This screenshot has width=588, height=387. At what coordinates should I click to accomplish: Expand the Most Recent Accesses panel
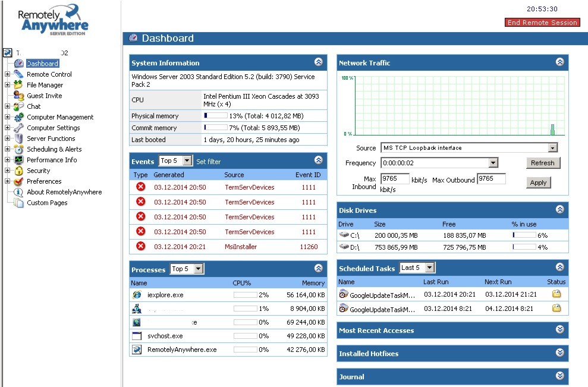click(x=560, y=329)
